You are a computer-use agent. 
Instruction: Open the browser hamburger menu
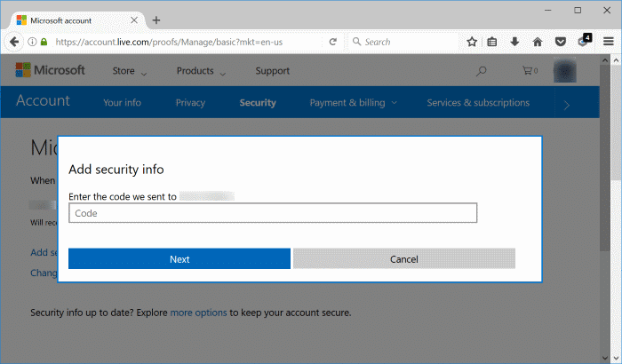coord(609,41)
